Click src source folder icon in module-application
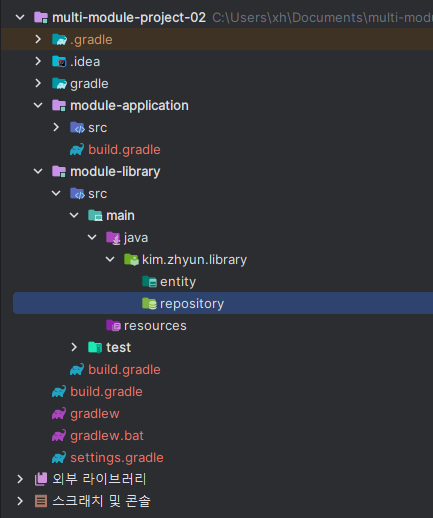The width and height of the screenshot is (433, 518). (77, 127)
